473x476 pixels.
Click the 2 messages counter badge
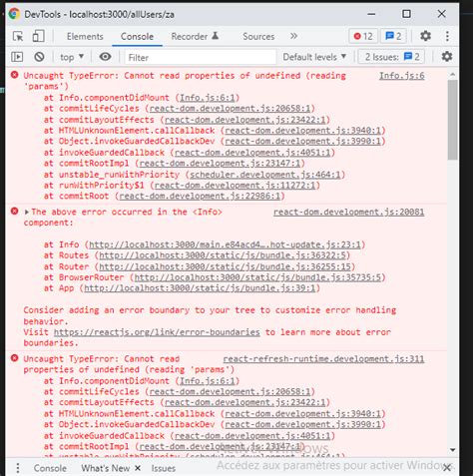[x=393, y=36]
